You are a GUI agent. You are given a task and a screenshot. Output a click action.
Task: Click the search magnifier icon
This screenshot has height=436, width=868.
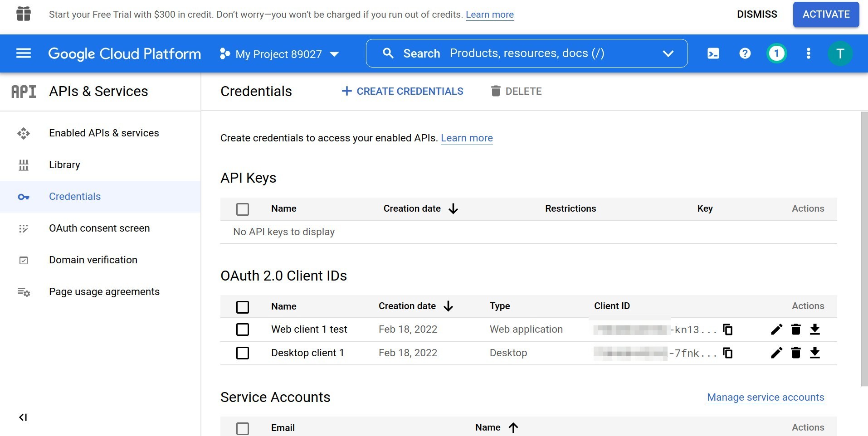tap(388, 53)
